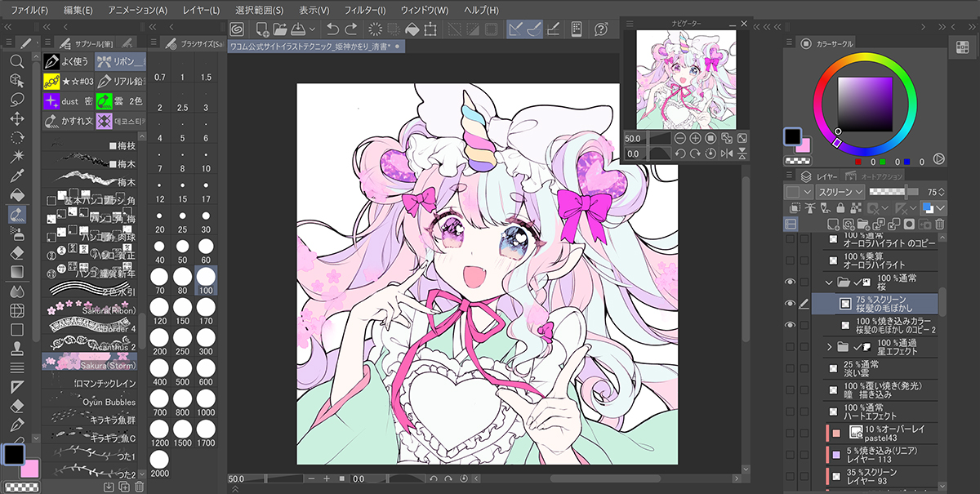This screenshot has width=980, height=494.
Task: Select the Eraser tool in toolbar
Action: pyautogui.click(x=16, y=252)
